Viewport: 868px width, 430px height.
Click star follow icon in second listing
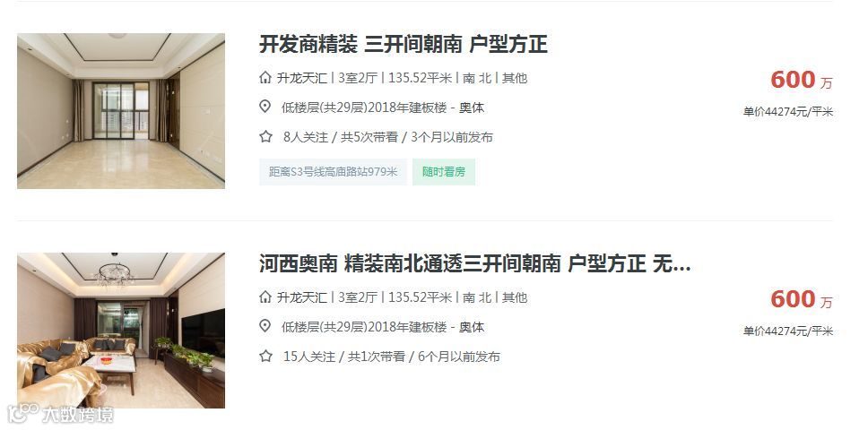[265, 356]
